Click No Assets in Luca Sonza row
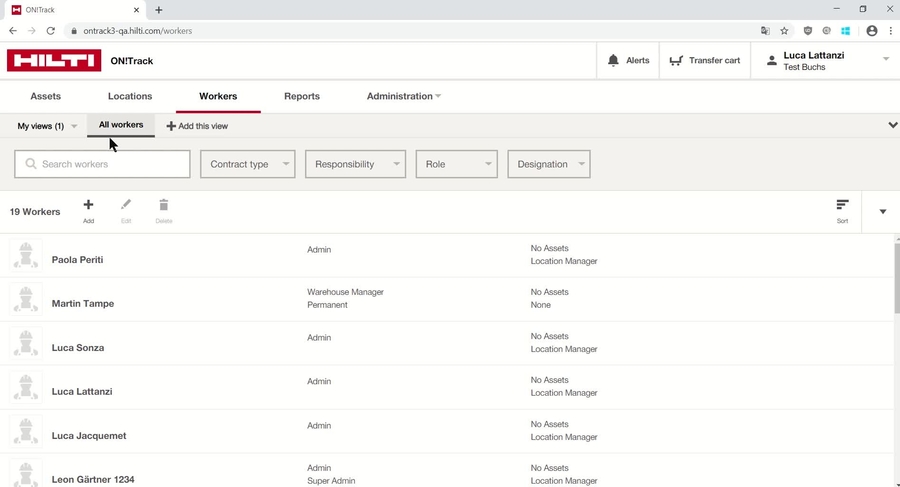Image resolution: width=900 pixels, height=487 pixels. point(549,336)
